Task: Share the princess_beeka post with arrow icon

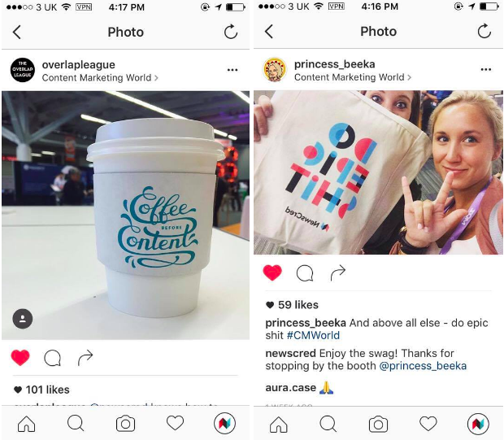Action: [x=338, y=272]
